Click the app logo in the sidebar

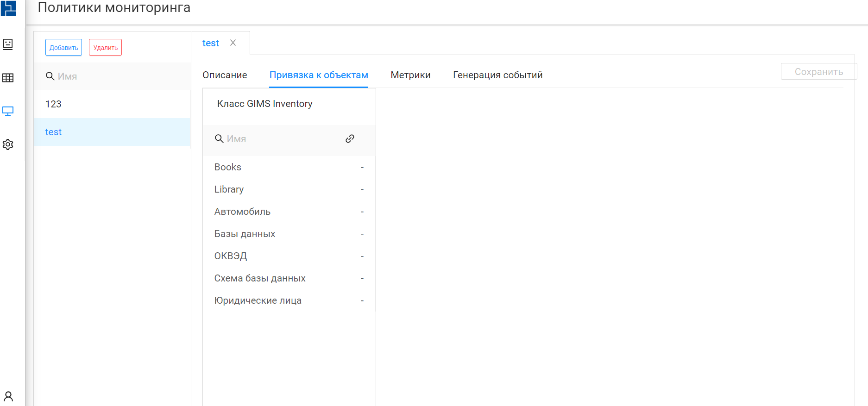pos(8,8)
